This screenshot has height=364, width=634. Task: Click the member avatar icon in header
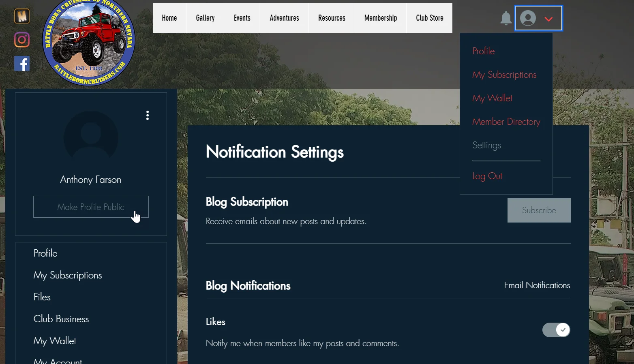(x=528, y=18)
